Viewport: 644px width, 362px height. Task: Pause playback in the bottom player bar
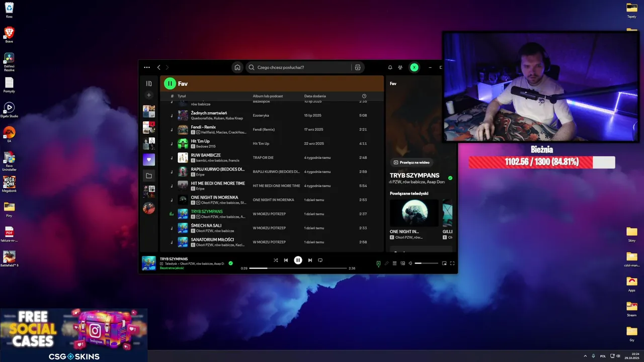click(298, 260)
